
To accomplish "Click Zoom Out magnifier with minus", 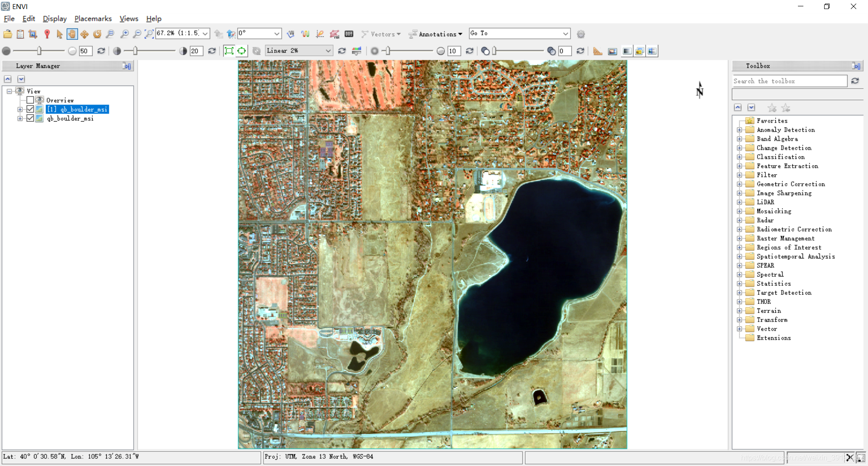I will [x=137, y=34].
